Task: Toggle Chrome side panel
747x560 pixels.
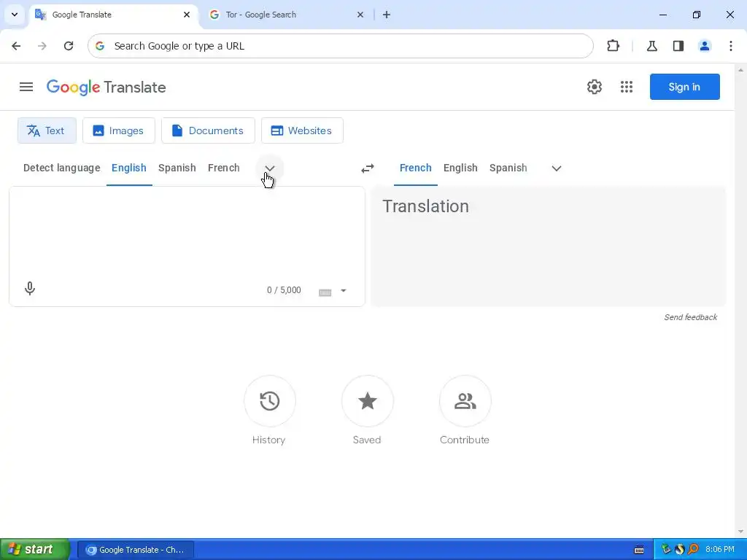Action: pyautogui.click(x=678, y=46)
